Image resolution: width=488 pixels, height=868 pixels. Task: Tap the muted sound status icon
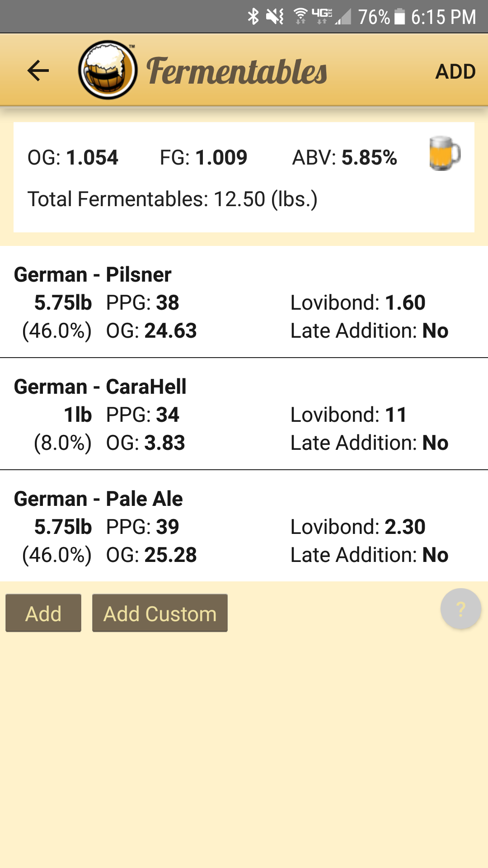tap(274, 17)
